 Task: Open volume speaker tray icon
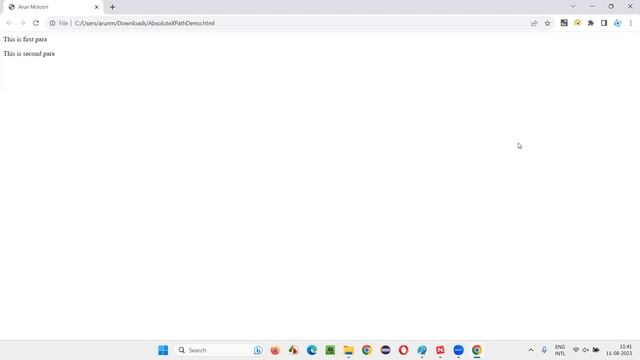pos(586,350)
